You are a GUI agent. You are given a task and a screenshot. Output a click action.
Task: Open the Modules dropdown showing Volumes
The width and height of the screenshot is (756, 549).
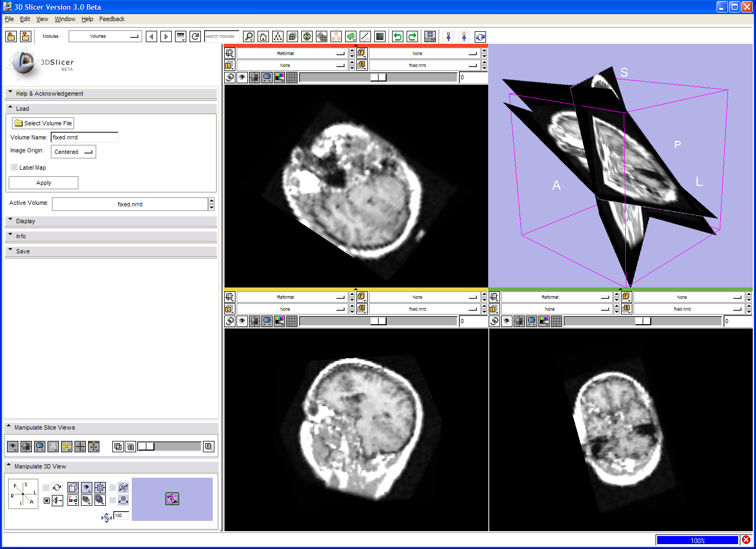105,36
